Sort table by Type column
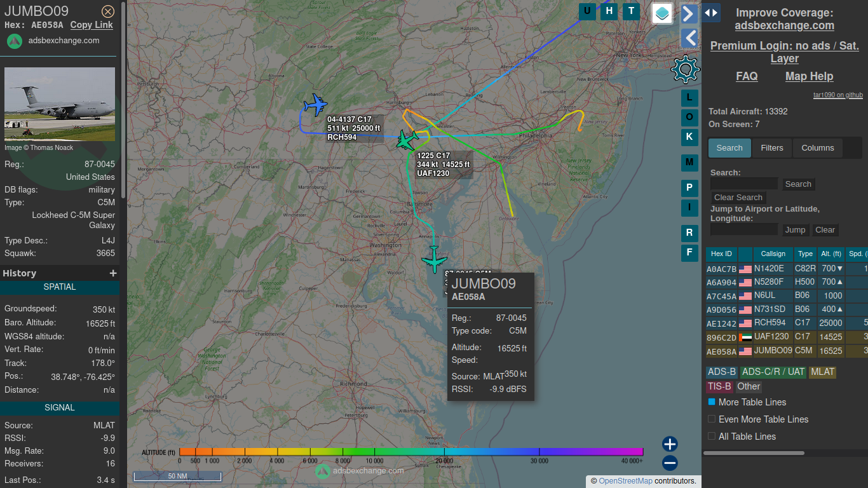The width and height of the screenshot is (868, 488). pyautogui.click(x=805, y=254)
